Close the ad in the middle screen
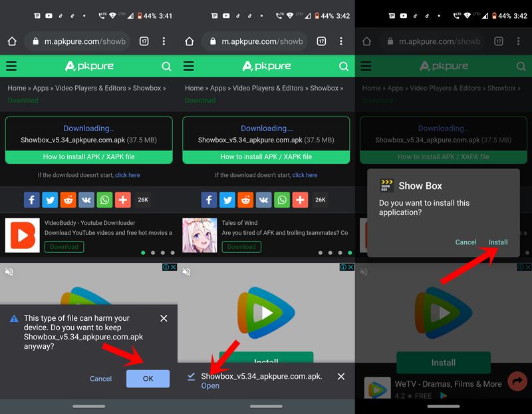Viewport: 532px width, 414px height. click(x=351, y=268)
